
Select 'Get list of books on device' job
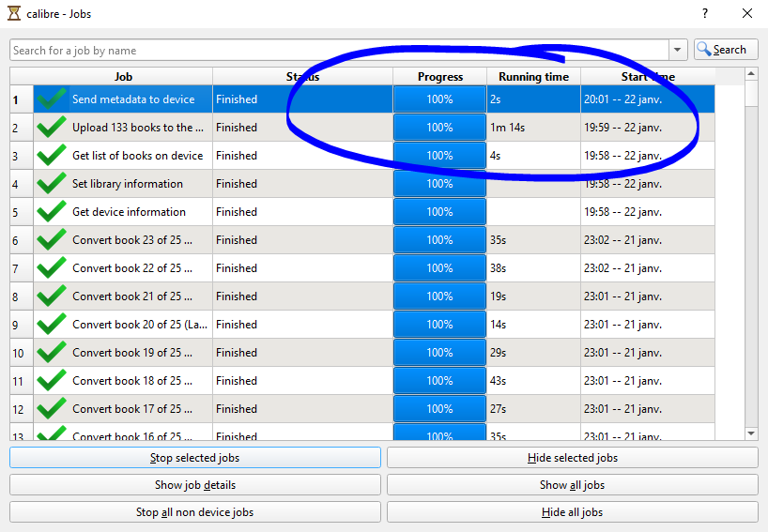138,155
